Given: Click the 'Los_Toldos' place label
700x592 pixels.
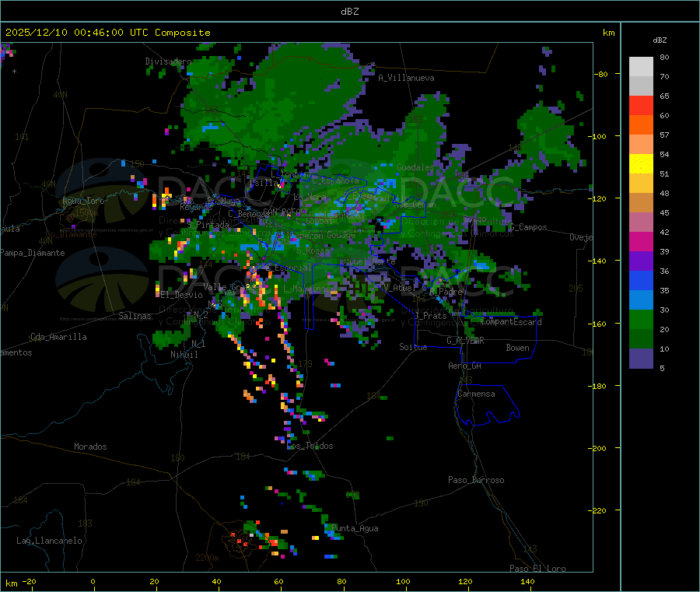Looking at the screenshot, I should (x=310, y=446).
